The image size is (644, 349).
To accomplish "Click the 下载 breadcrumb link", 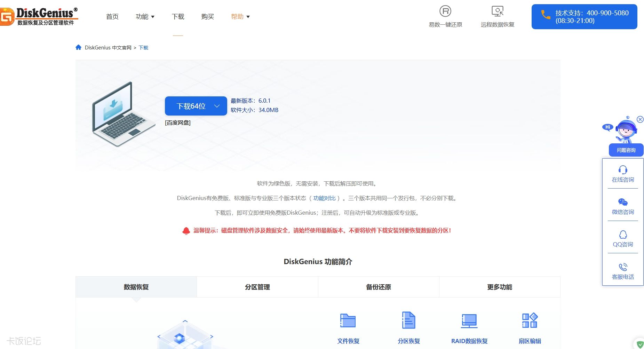I will (143, 48).
